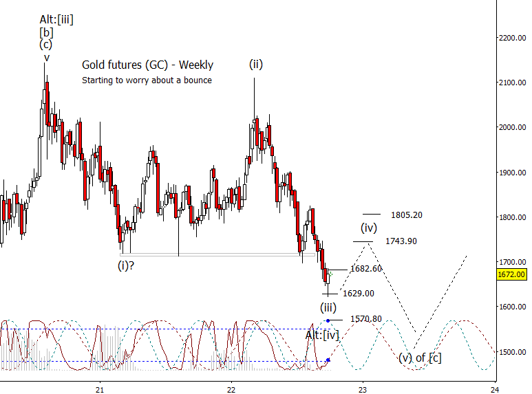This screenshot has width=532, height=394.
Task: Click the 1682.60 price level label
Action: pyautogui.click(x=366, y=269)
